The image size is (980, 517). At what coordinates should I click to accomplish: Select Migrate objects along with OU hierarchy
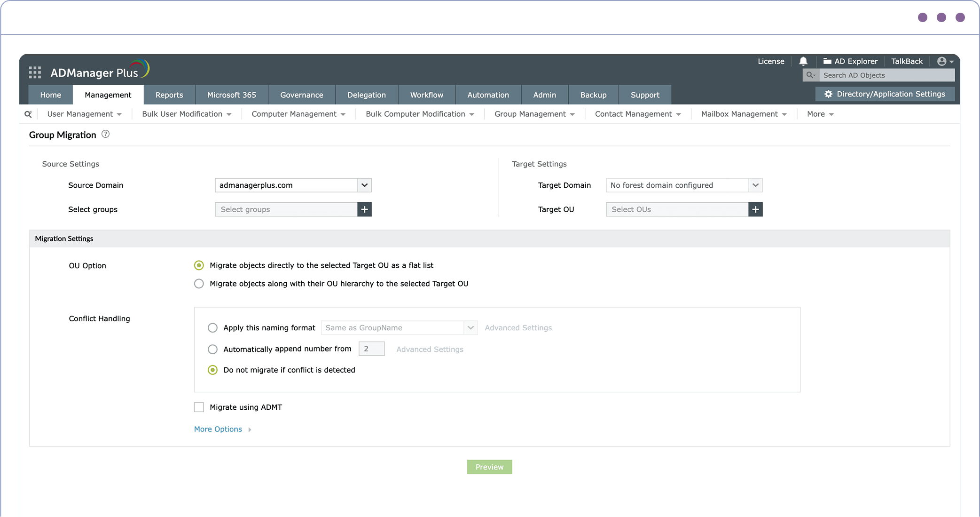click(x=199, y=284)
